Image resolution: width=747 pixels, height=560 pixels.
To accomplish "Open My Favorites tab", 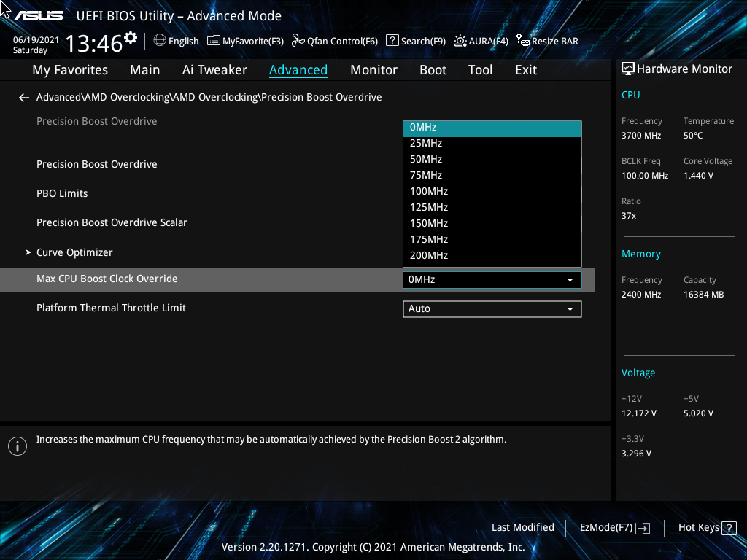I will click(x=70, y=70).
